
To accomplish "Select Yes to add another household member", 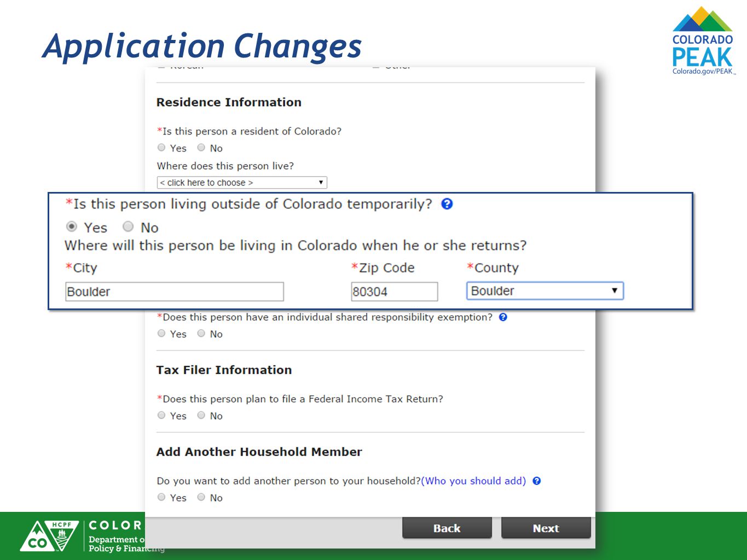I will point(161,497).
